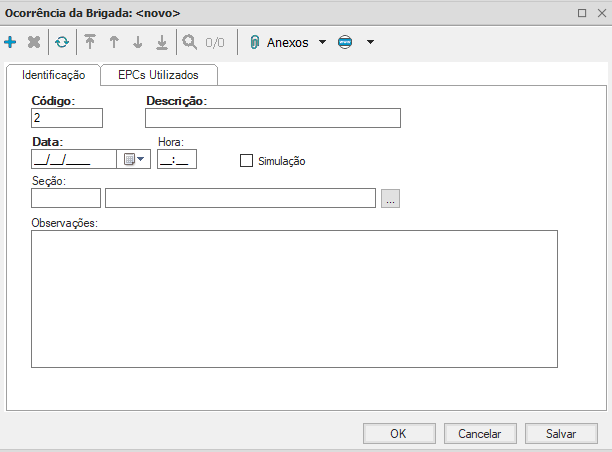This screenshot has width=612, height=452.
Task: Select the Identificação tab
Action: tap(54, 75)
